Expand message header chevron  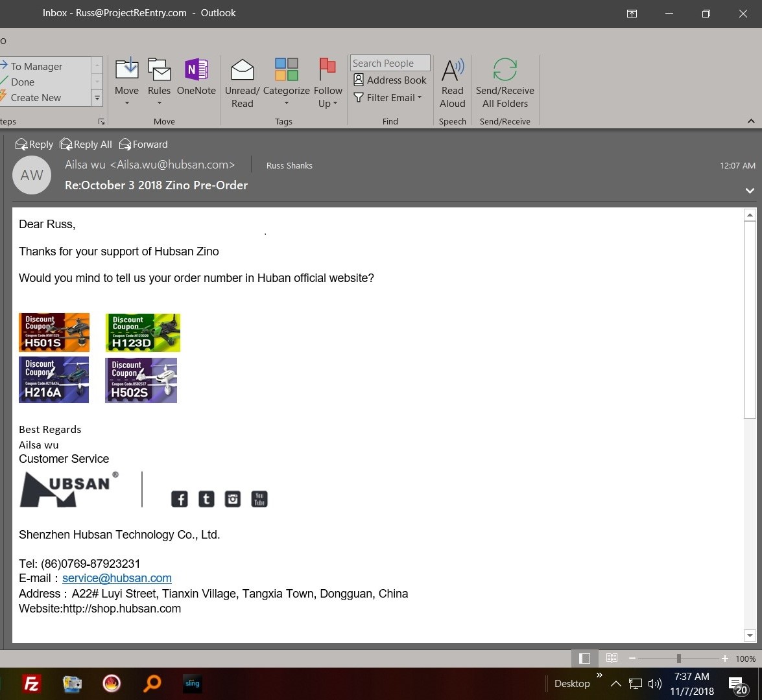click(x=750, y=191)
